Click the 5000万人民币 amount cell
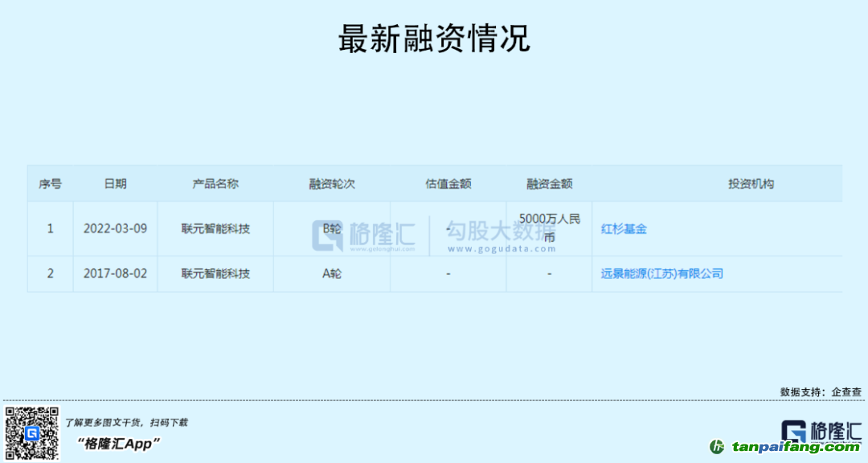 click(549, 228)
